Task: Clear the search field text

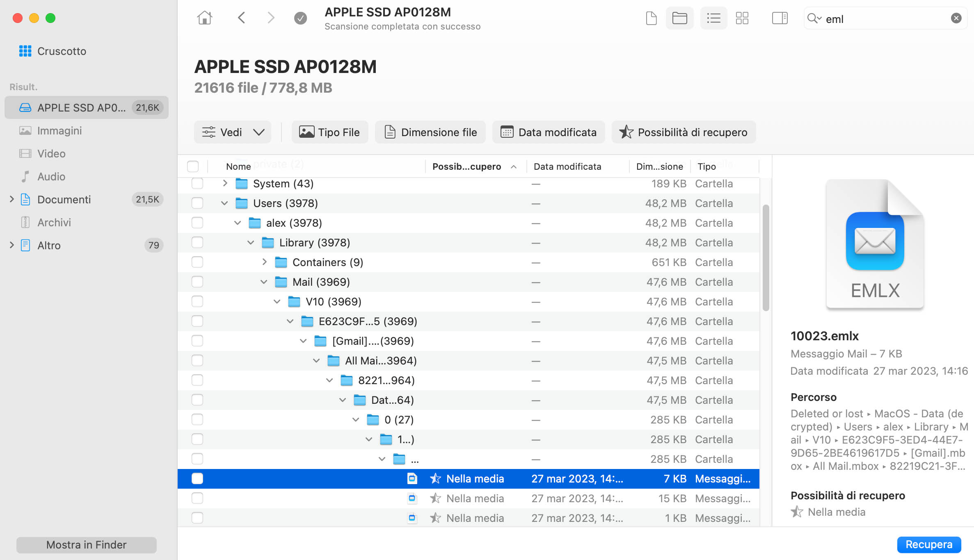Action: (x=956, y=18)
